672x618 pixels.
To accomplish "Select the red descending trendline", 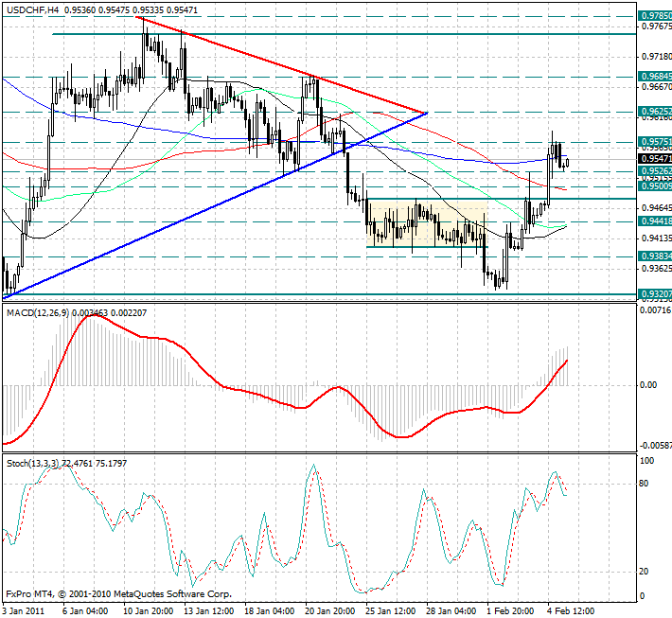I will pos(281,64).
